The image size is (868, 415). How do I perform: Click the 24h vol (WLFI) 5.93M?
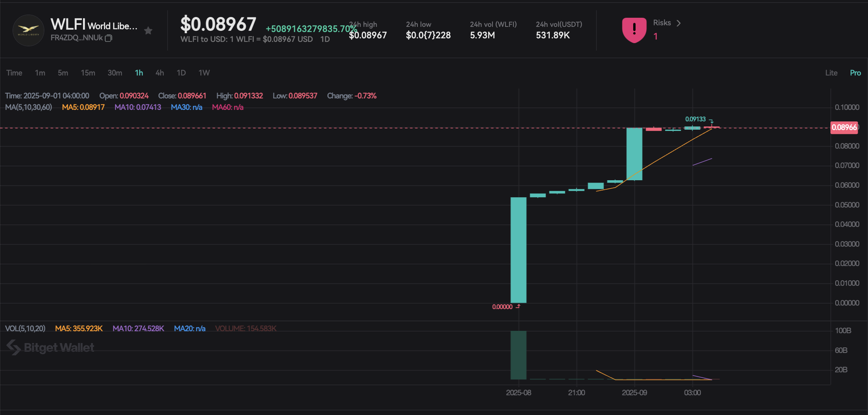tap(482, 35)
